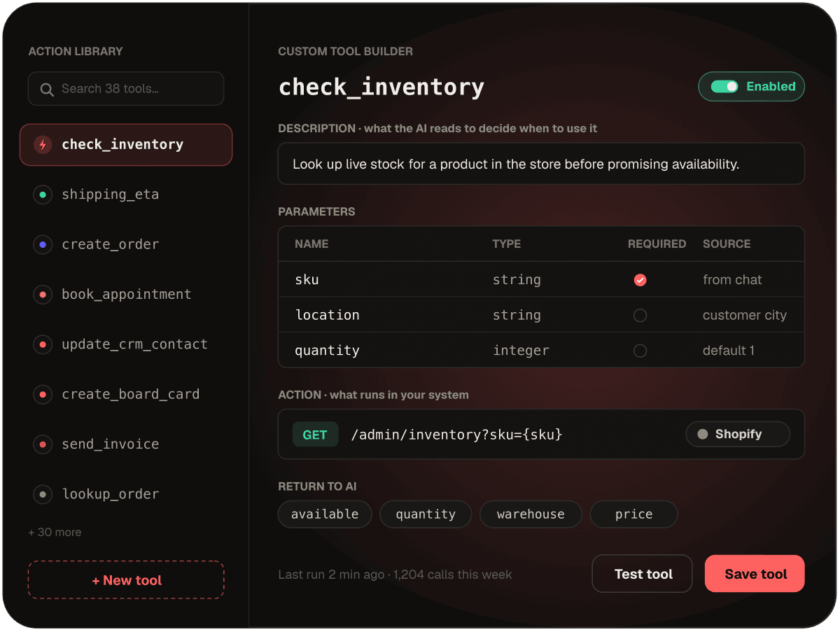Click the green status dot for shipping_eta
This screenshot has height=632, width=840.
pyautogui.click(x=43, y=195)
